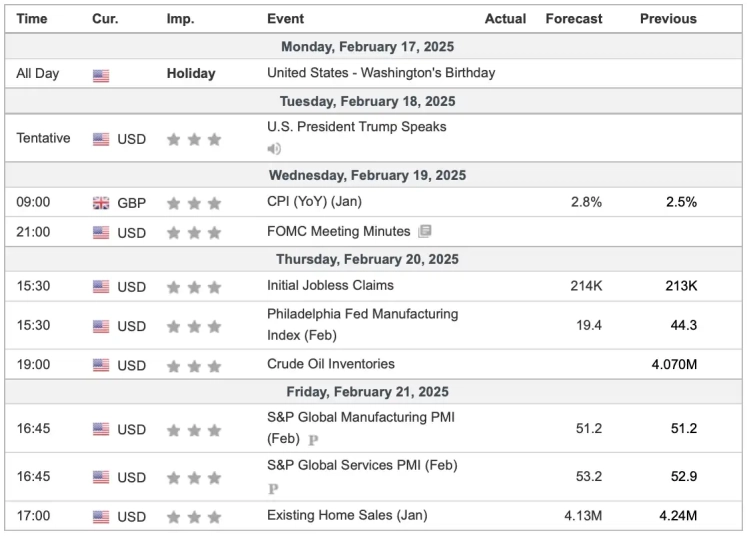747x537 pixels.
Task: Open United States - Washington's Birthday entry
Action: [381, 73]
